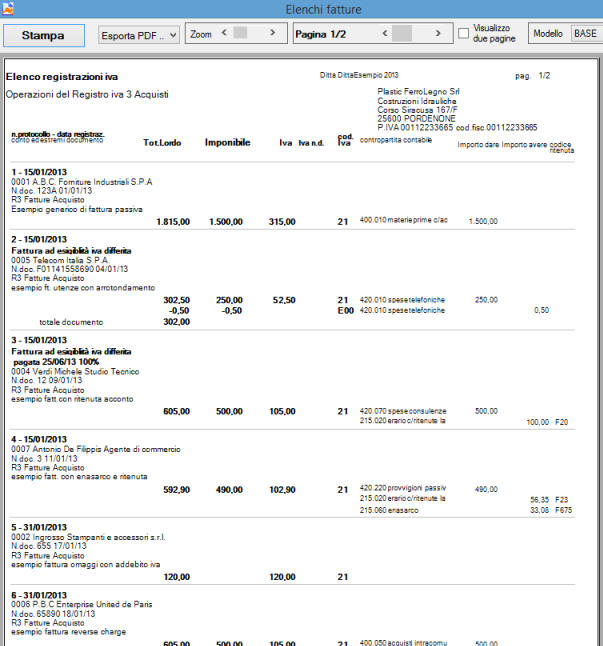Click the 'Iva n.d.' column header
This screenshot has width=603, height=646.
311,143
